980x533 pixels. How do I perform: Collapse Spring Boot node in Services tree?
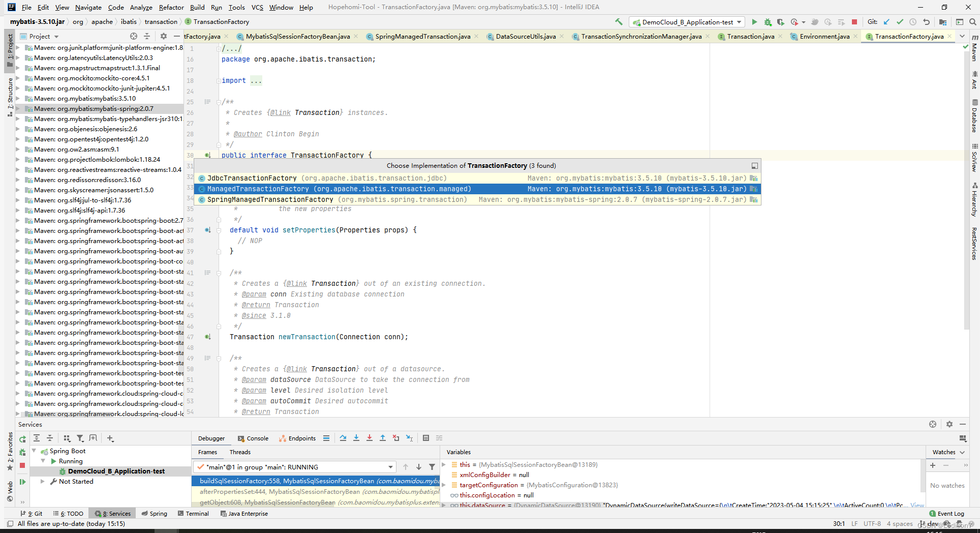[x=34, y=451]
